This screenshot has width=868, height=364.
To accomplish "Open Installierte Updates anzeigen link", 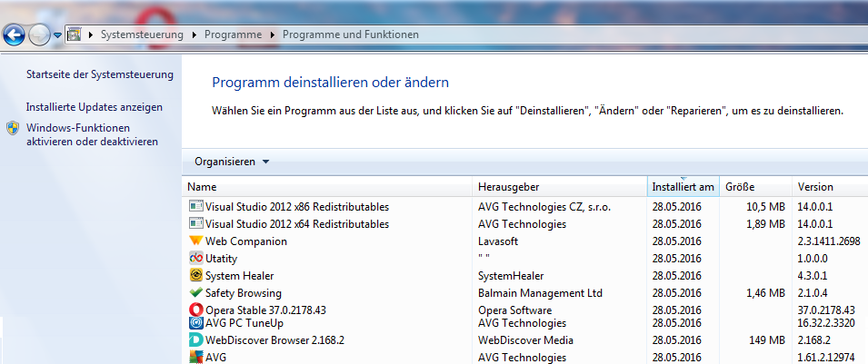I will (94, 107).
